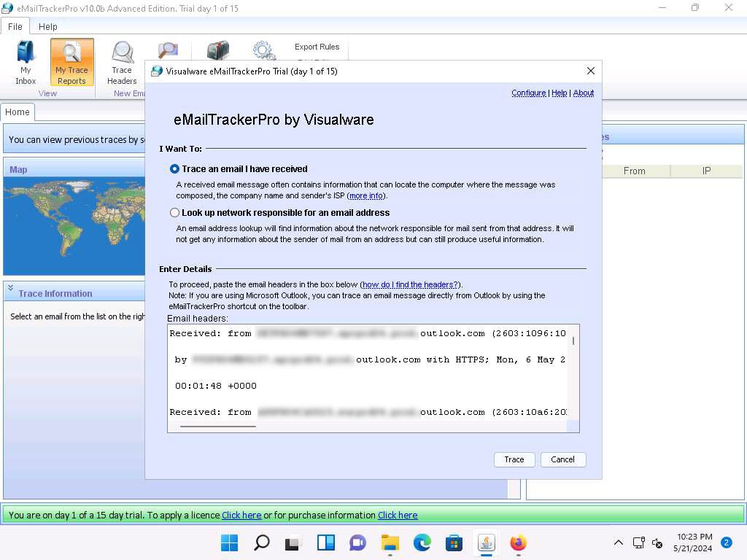
Task: Select 'Trace an email I have received'
Action: click(174, 168)
